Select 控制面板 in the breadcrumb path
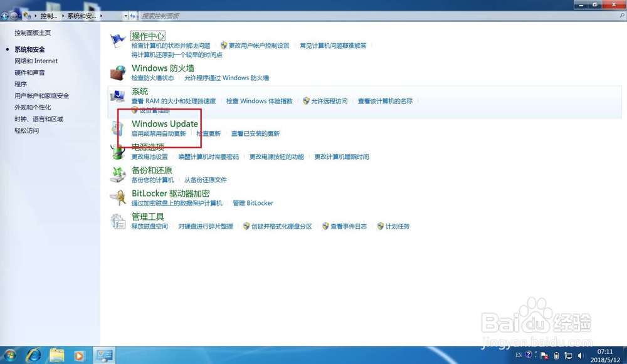Viewport: 627px width, 364px height. click(48, 16)
